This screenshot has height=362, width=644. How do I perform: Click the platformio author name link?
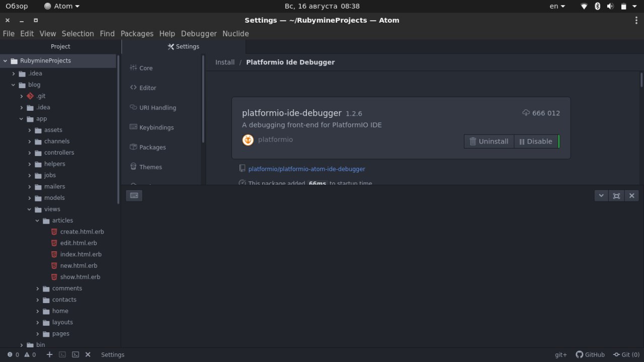pos(275,139)
